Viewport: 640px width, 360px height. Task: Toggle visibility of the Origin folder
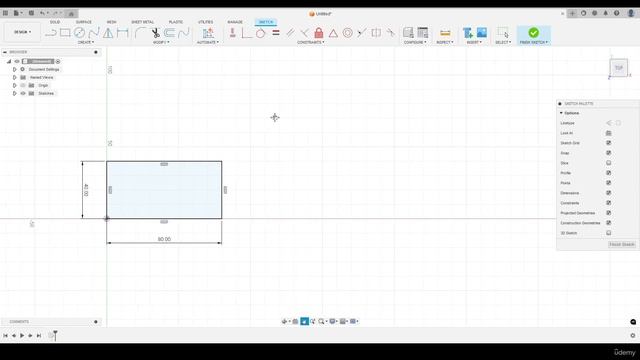[23, 85]
